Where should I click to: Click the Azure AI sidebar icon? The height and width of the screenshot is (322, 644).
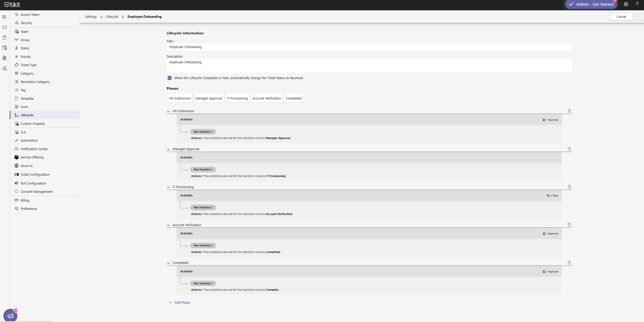click(17, 166)
